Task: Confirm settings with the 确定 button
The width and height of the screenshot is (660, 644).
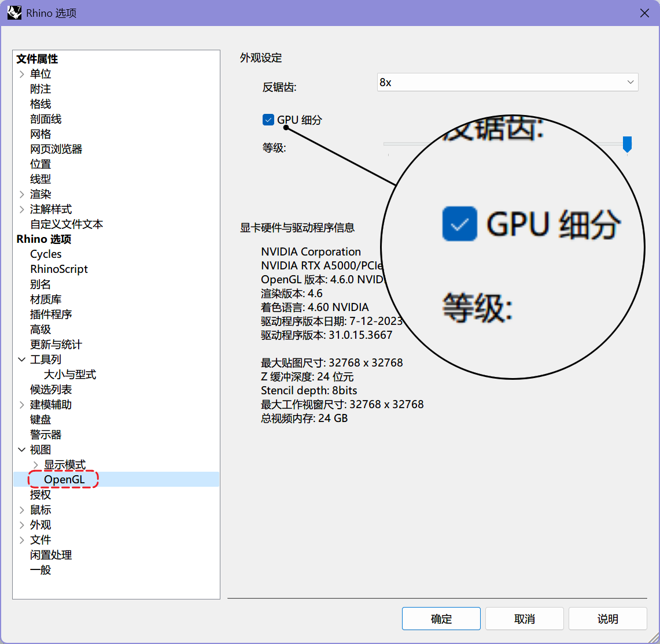Action: (x=441, y=619)
